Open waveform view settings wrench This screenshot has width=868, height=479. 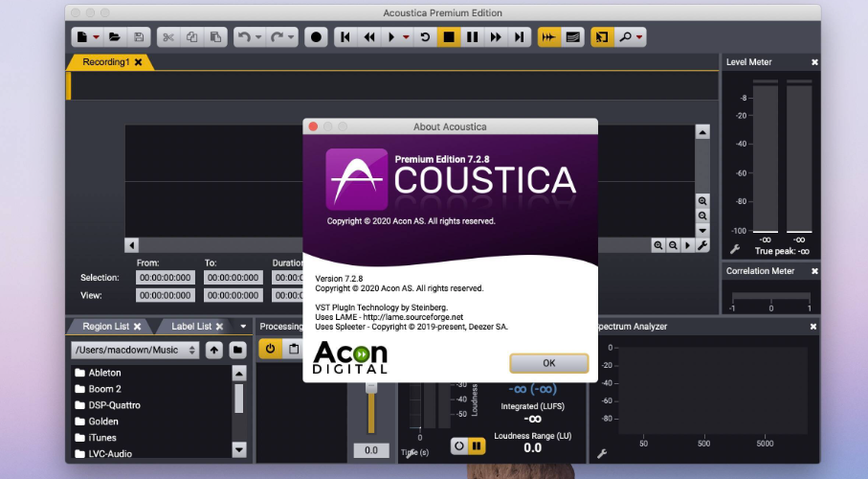coord(702,245)
